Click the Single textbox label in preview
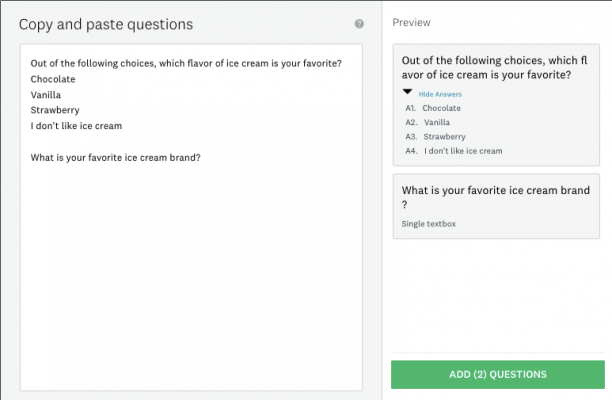 428,224
